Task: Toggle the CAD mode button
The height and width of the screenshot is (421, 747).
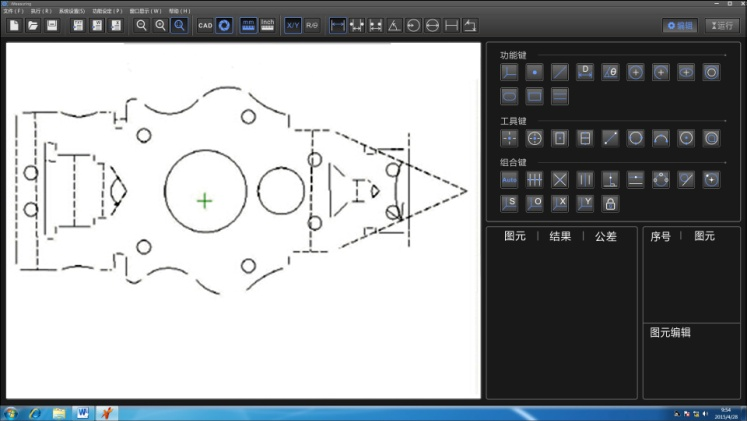Action: point(205,25)
